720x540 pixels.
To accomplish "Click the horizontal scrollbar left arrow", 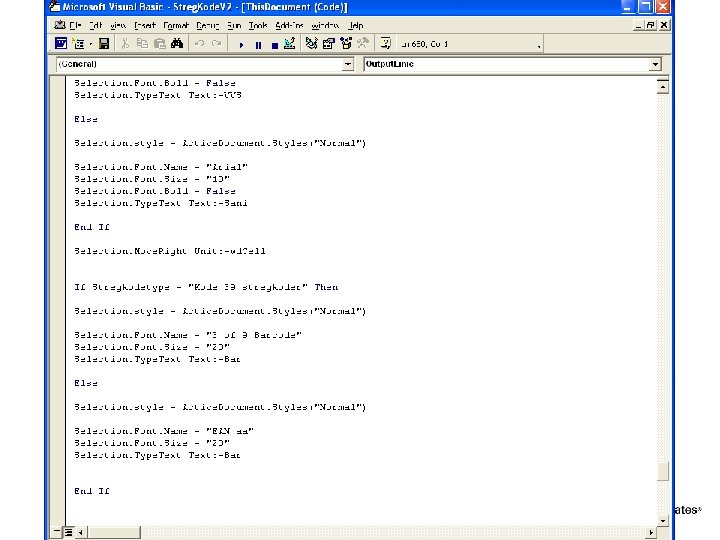I will point(80,533).
